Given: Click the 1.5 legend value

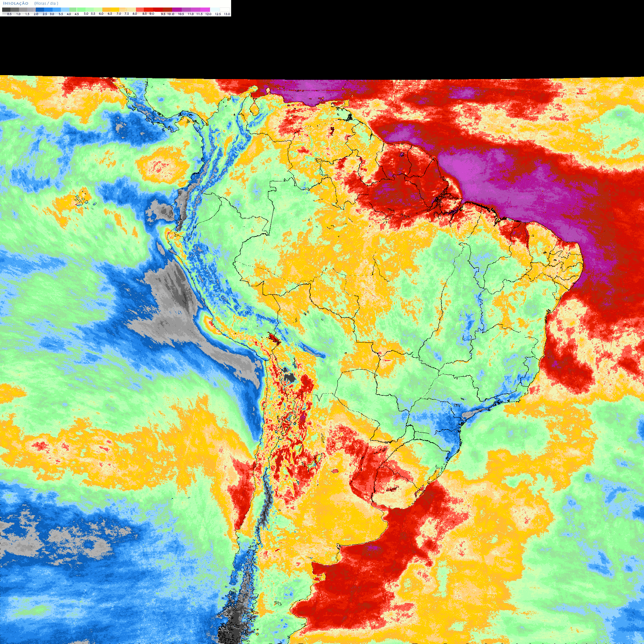Looking at the screenshot, I should click(27, 14).
